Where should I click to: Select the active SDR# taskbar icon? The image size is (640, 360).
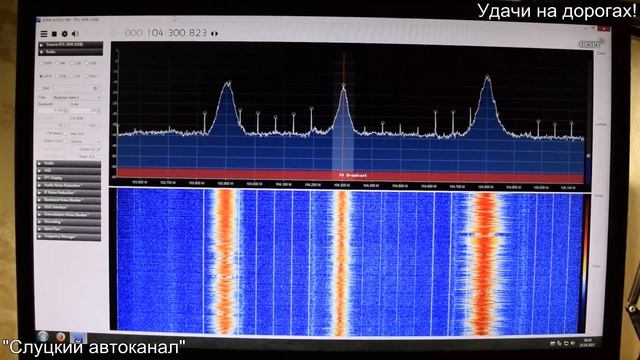tap(78, 337)
